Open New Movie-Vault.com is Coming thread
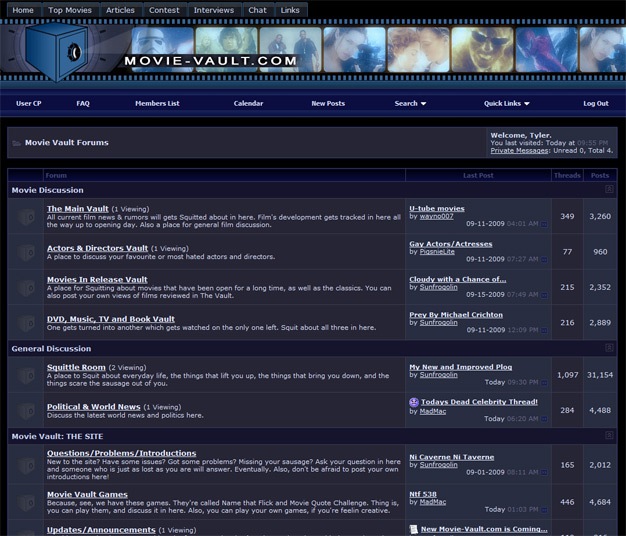This screenshot has width=626, height=536. pos(484,529)
